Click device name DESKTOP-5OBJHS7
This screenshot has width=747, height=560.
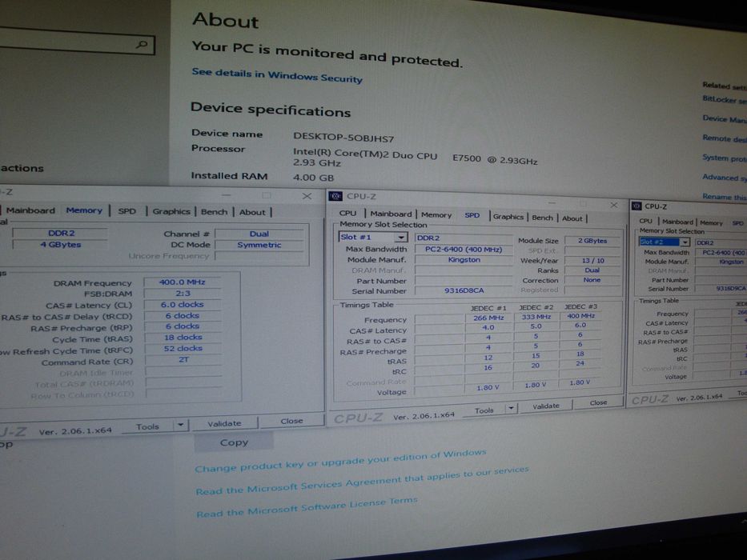343,138
